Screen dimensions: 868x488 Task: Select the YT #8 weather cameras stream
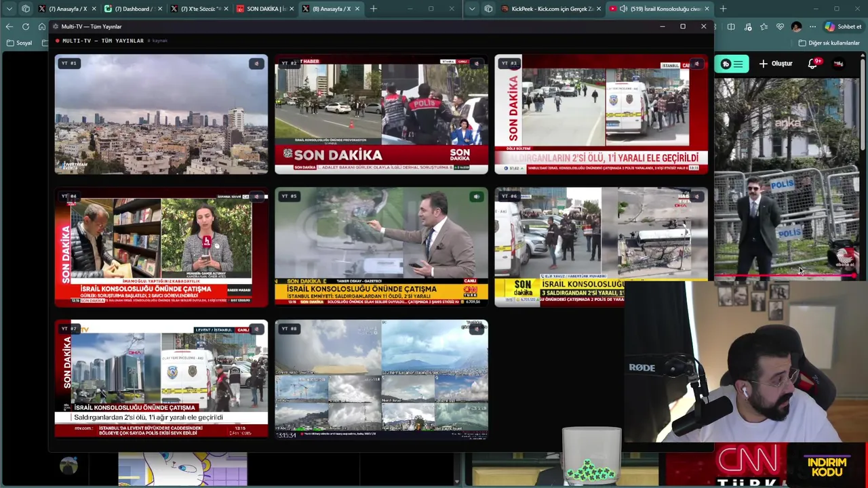click(381, 380)
